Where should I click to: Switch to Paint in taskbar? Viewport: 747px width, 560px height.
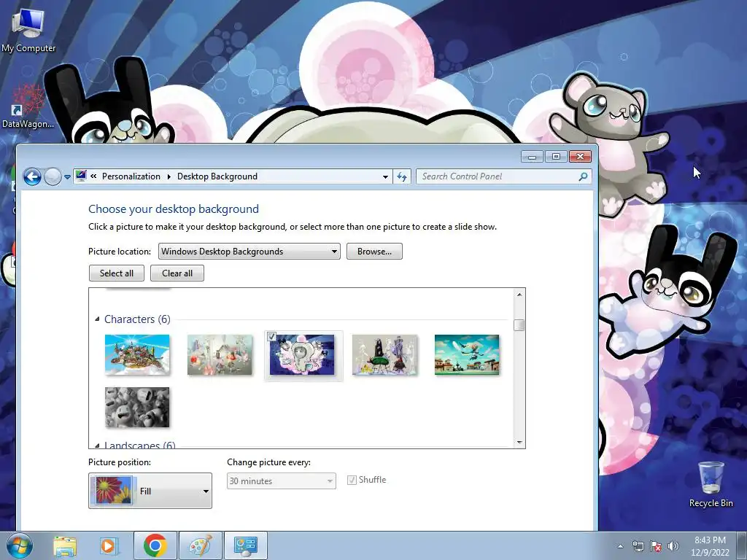click(x=201, y=545)
